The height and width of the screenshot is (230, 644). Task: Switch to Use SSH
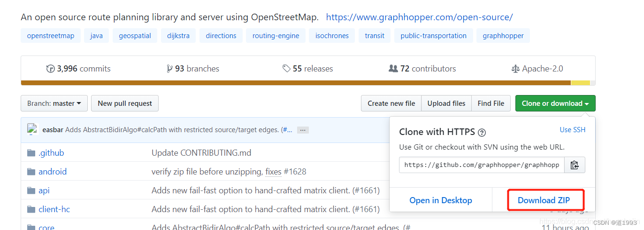573,130
